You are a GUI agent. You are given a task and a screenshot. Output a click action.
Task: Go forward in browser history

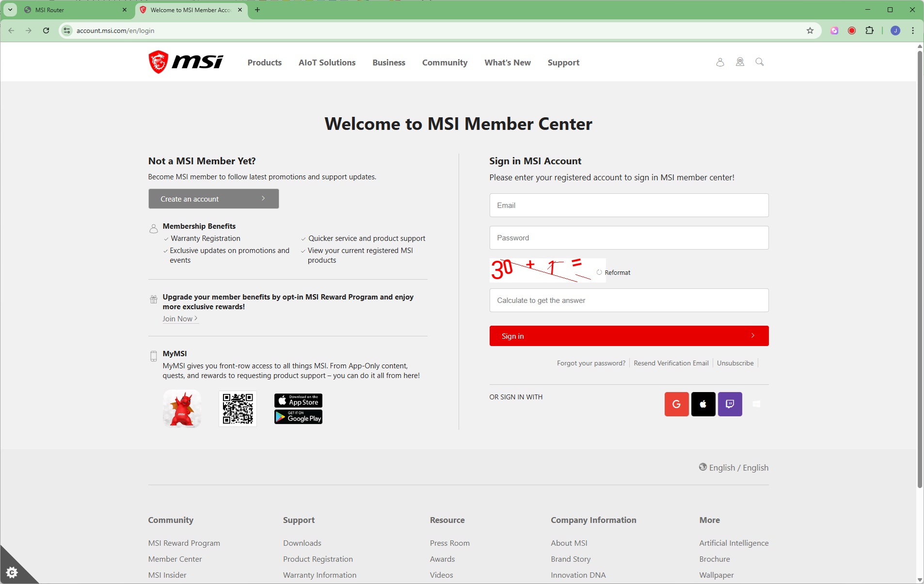pos(29,31)
